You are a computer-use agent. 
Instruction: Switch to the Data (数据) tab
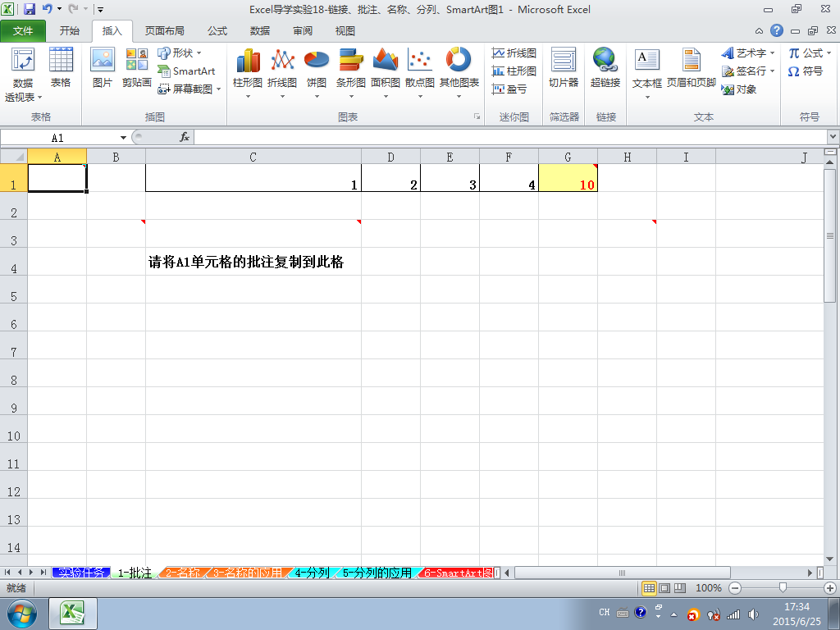click(x=260, y=31)
